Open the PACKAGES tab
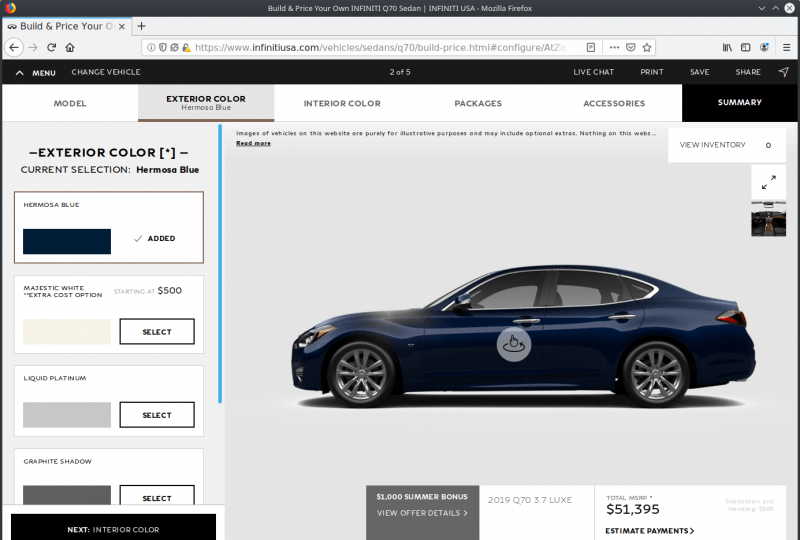800x540 pixels. [478, 103]
